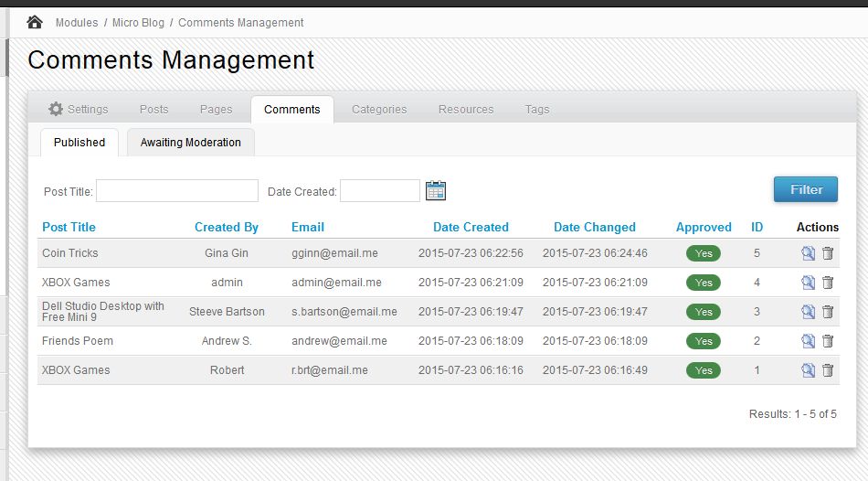
Task: Sort comments by Date Created column
Action: pos(471,227)
